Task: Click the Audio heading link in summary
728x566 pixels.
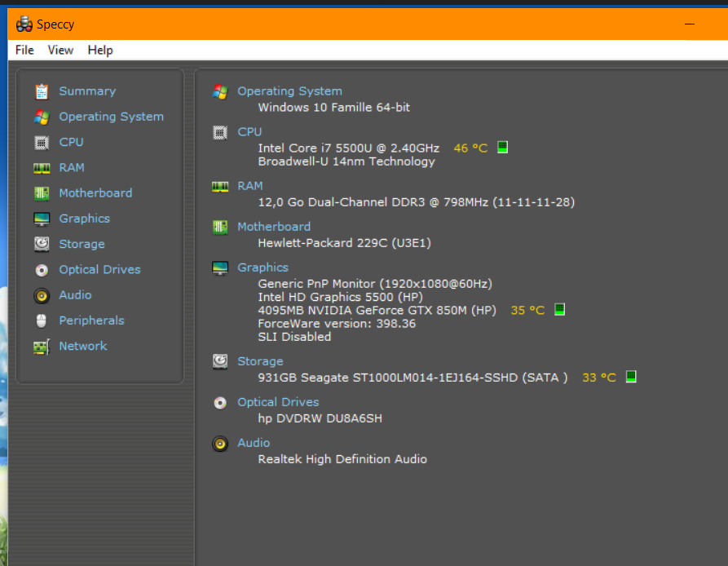Action: coord(254,444)
